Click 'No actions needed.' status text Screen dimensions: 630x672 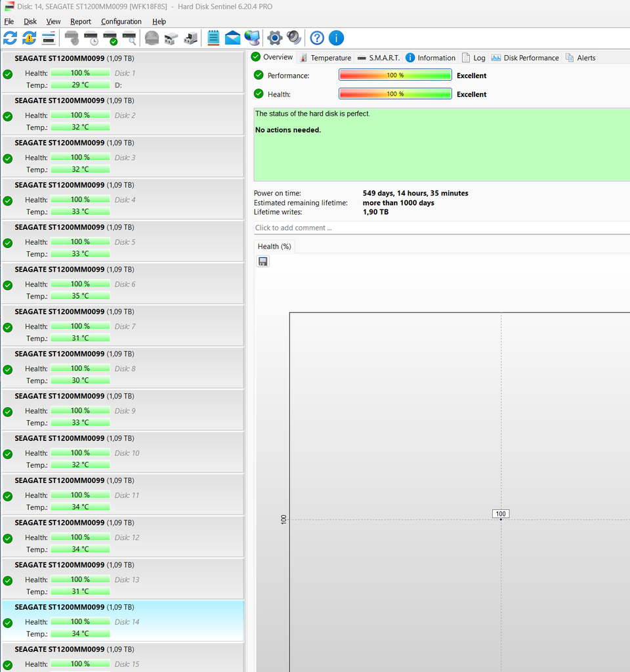coord(288,130)
